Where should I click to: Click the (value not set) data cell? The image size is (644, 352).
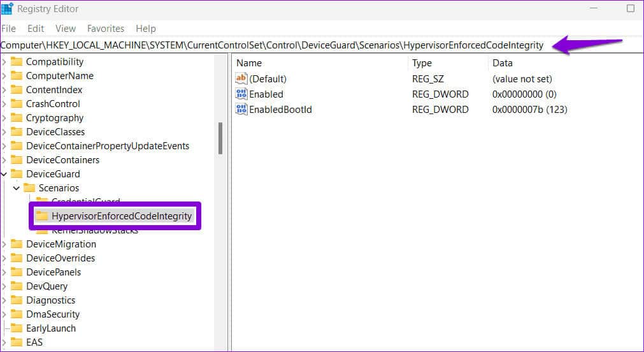click(522, 79)
